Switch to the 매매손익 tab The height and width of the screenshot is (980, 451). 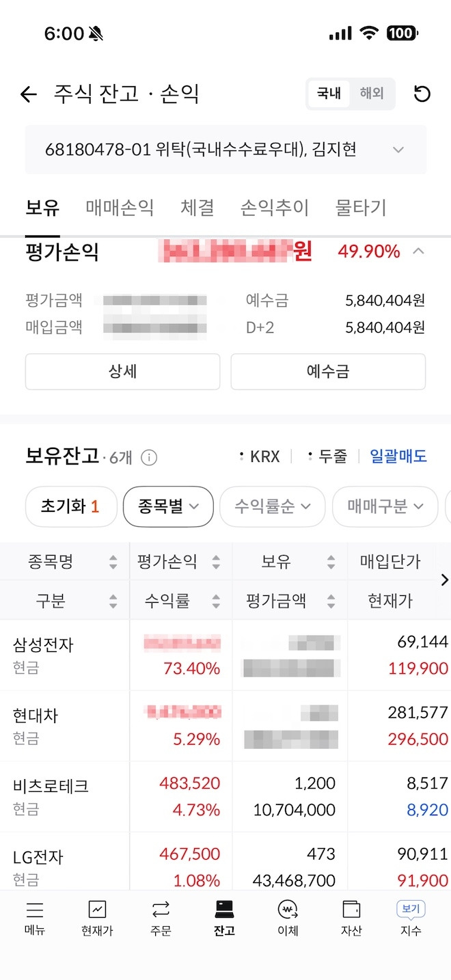(119, 208)
